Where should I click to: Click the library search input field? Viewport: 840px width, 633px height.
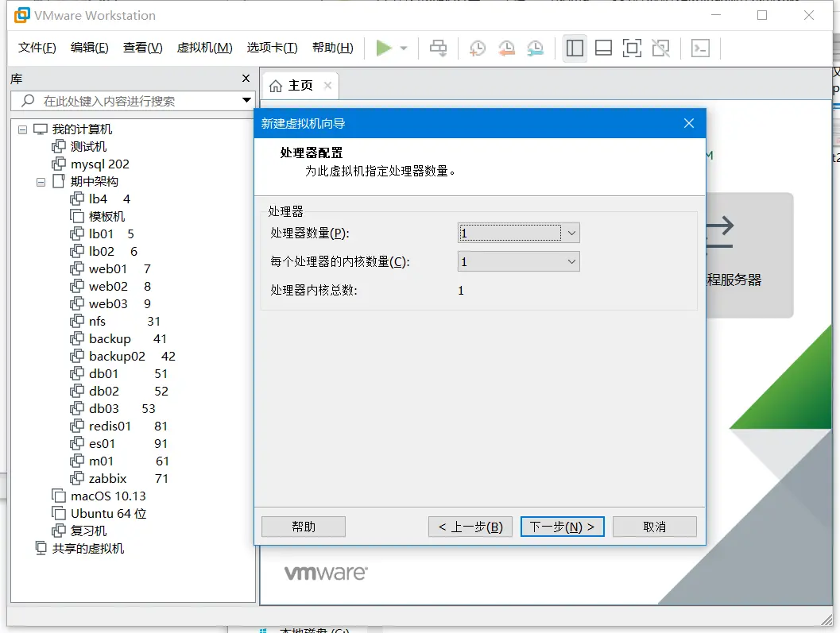click(126, 101)
